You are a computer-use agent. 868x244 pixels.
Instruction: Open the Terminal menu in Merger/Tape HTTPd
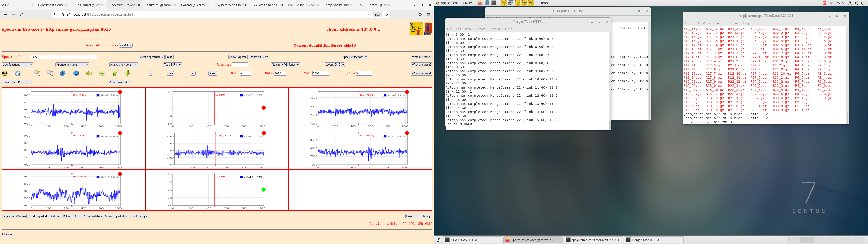[x=495, y=29]
